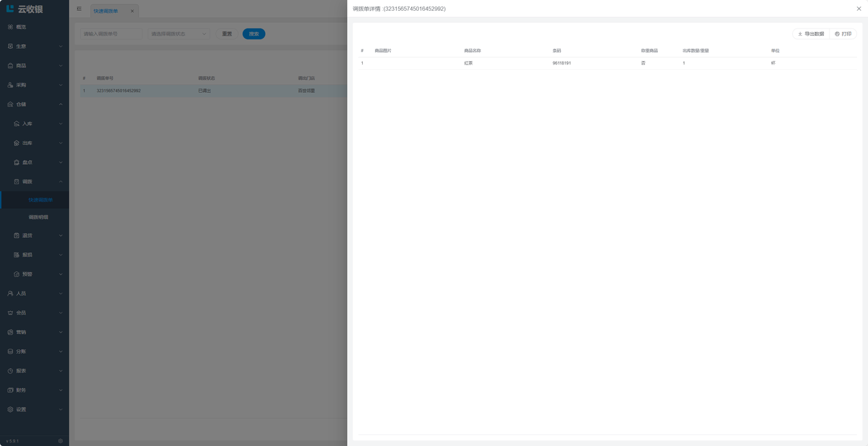The image size is (868, 446).
Task: Switch to the 快速调拨单 tab
Action: 106,11
